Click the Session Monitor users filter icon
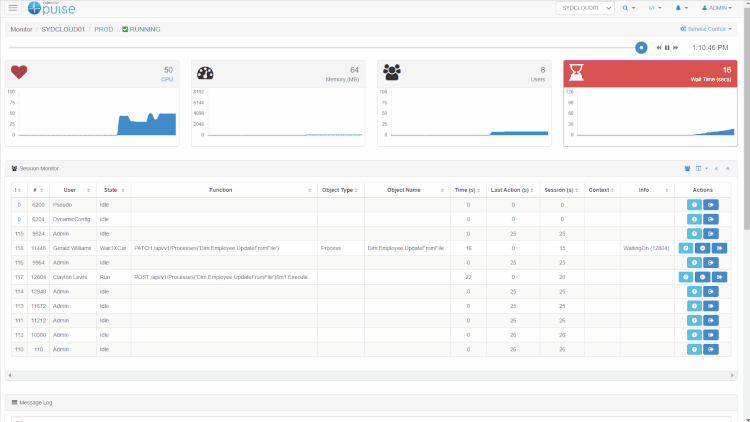Screen dimensions: 750x422 pyautogui.click(x=687, y=168)
